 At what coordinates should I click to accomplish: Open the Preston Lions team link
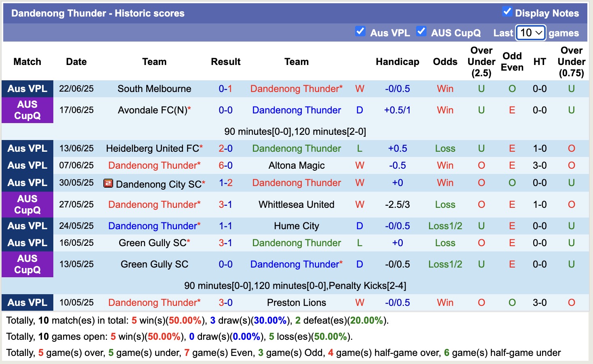point(296,302)
